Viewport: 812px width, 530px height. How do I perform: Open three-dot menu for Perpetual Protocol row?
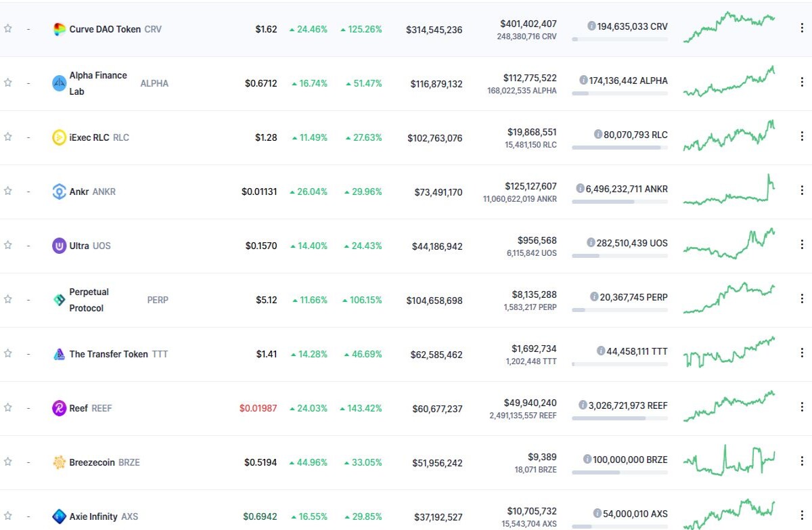pyautogui.click(x=802, y=299)
